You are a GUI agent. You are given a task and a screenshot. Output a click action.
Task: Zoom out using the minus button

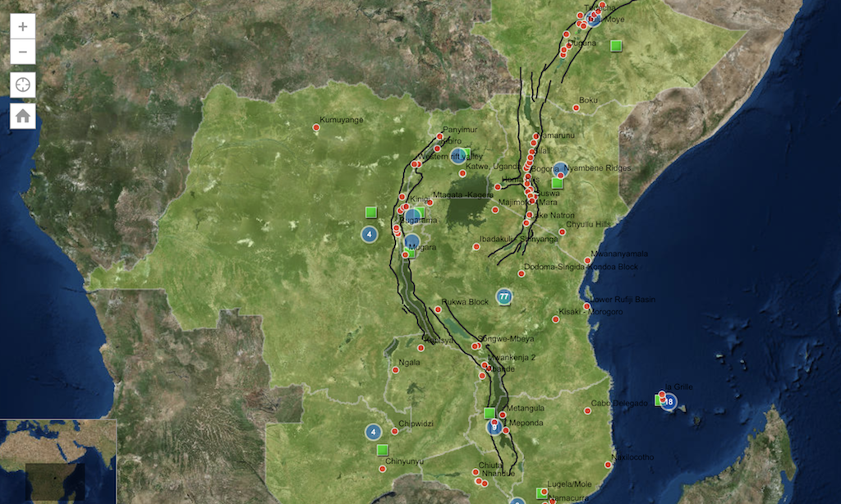tap(21, 51)
